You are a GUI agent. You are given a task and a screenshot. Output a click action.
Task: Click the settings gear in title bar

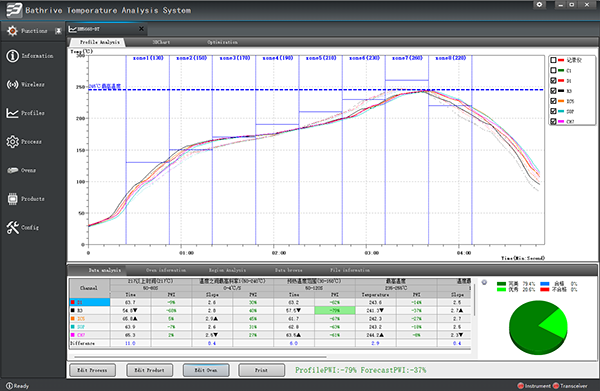tap(539, 5)
